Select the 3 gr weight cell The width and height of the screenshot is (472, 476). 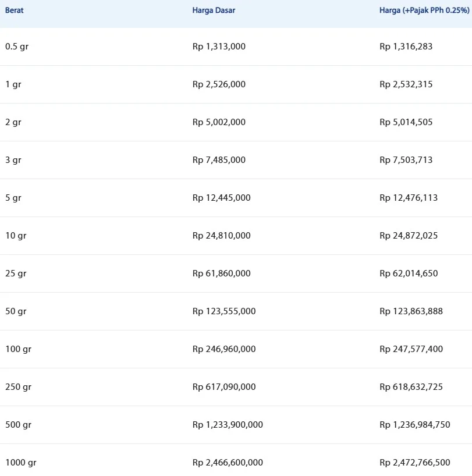[x=13, y=160]
